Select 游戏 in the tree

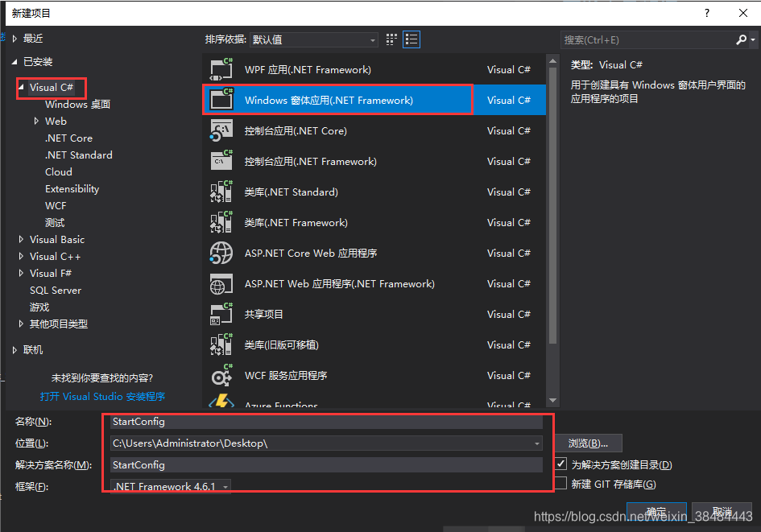[39, 307]
